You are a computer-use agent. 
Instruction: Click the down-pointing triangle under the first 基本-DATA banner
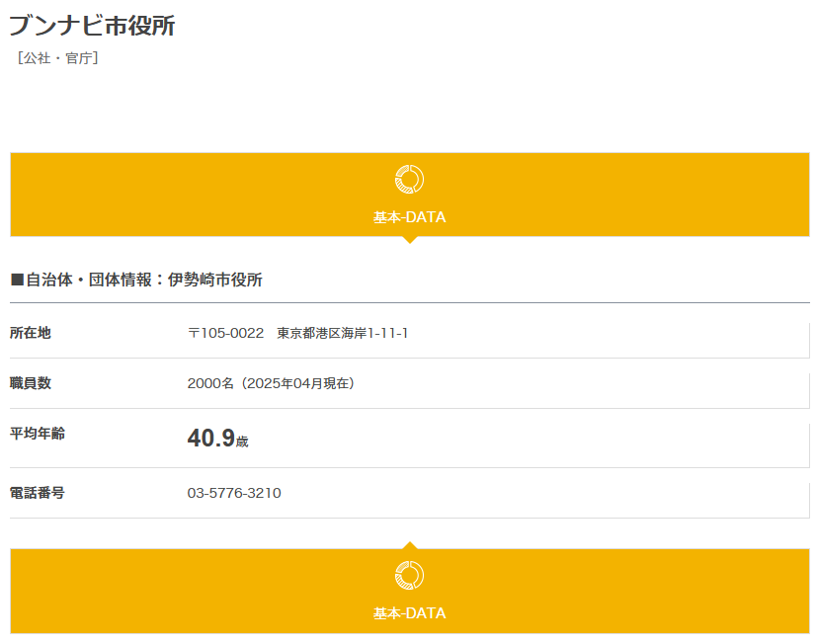(409, 240)
